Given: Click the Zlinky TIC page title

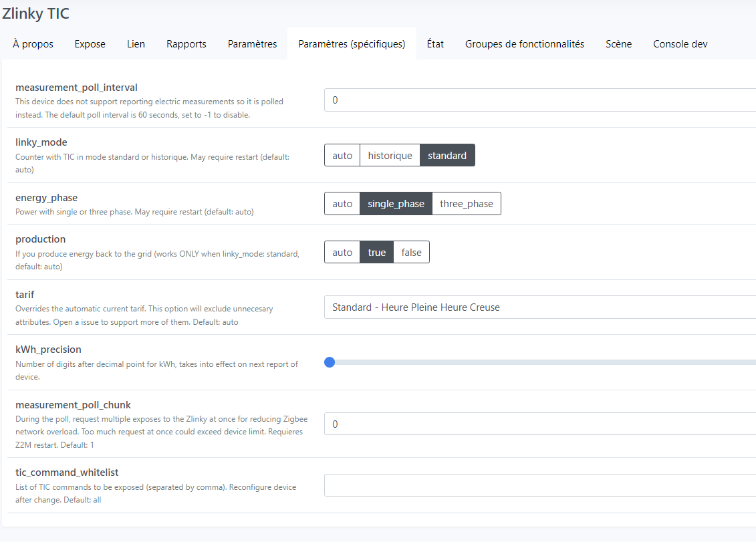Looking at the screenshot, I should point(35,13).
